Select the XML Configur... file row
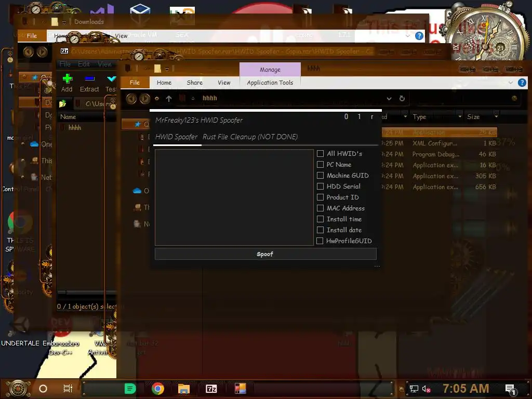The height and width of the screenshot is (399, 532). click(x=440, y=143)
